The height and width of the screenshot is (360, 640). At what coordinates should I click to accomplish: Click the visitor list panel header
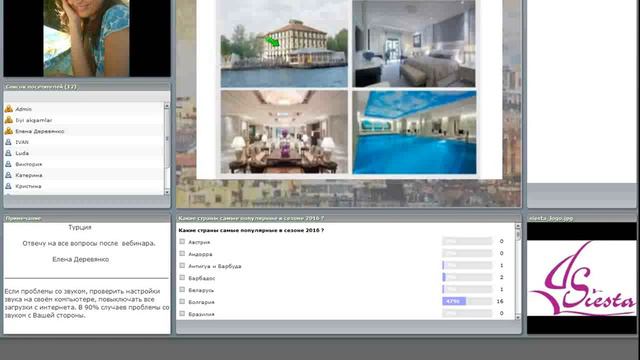coord(87,87)
